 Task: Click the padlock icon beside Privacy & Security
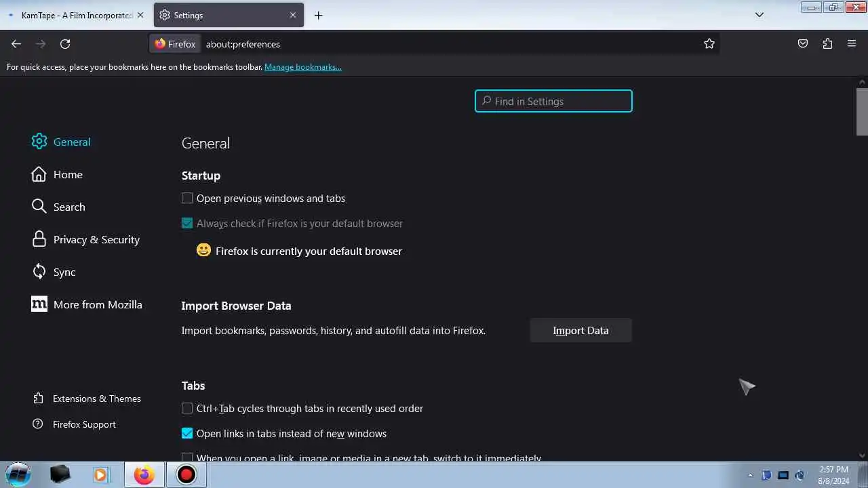[x=39, y=239]
